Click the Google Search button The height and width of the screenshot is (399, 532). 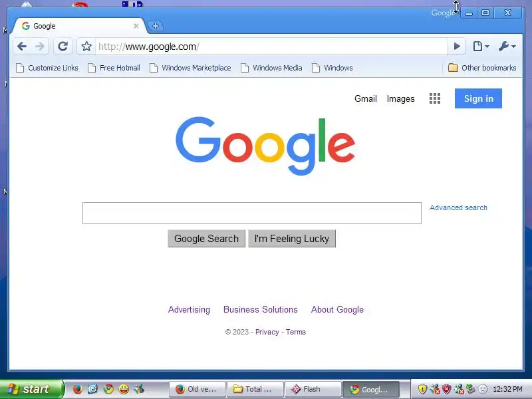206,239
